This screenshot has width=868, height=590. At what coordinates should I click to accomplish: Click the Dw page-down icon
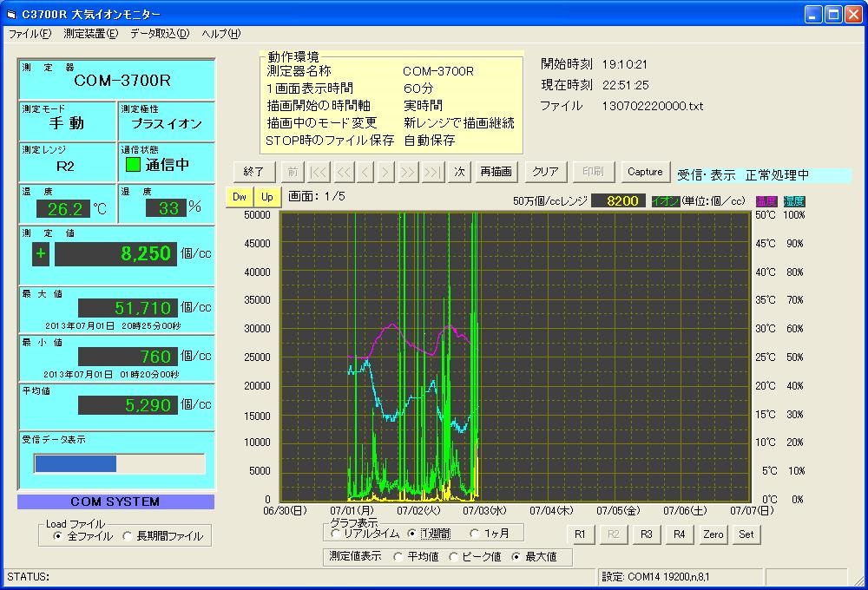[x=237, y=197]
